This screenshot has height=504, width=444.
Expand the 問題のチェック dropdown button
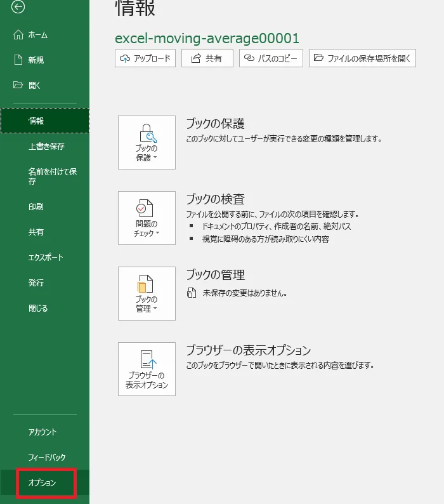coord(147,218)
